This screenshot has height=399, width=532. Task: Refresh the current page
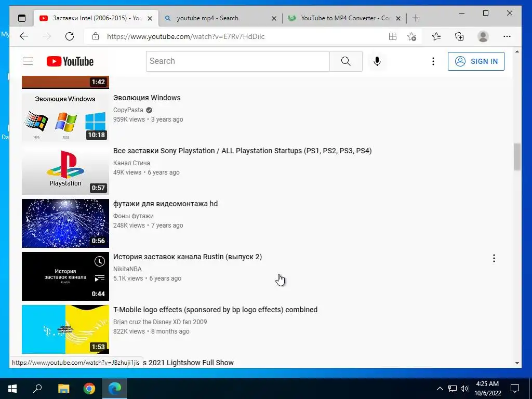[70, 36]
